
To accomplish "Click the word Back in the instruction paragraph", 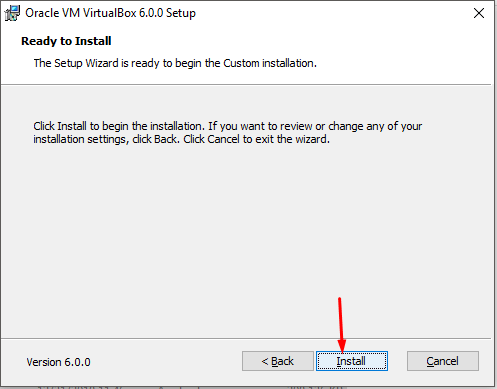I will tap(165, 139).
